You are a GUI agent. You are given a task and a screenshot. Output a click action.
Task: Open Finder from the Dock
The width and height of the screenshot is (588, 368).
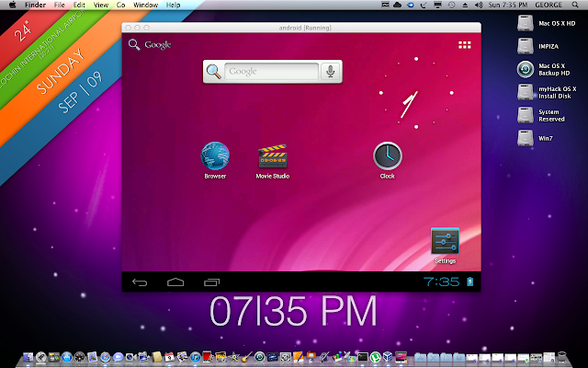tap(28, 357)
